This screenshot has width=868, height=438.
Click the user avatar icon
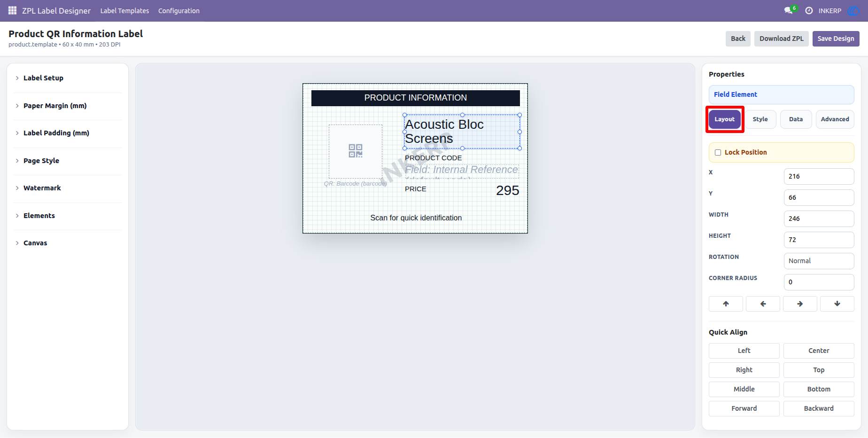pos(853,10)
